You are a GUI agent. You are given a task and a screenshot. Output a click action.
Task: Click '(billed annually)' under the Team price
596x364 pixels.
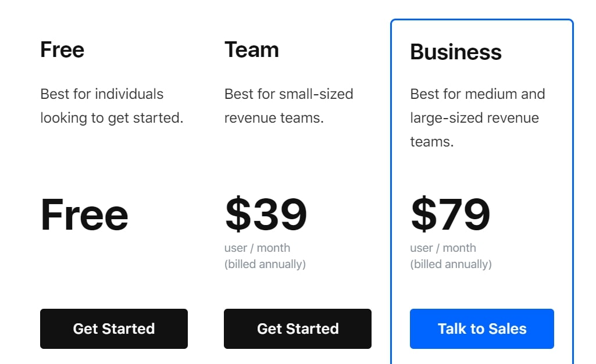pos(265,264)
